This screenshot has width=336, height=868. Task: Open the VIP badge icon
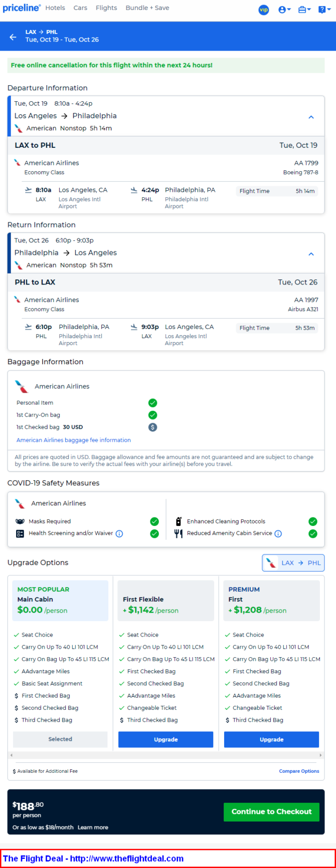(264, 10)
